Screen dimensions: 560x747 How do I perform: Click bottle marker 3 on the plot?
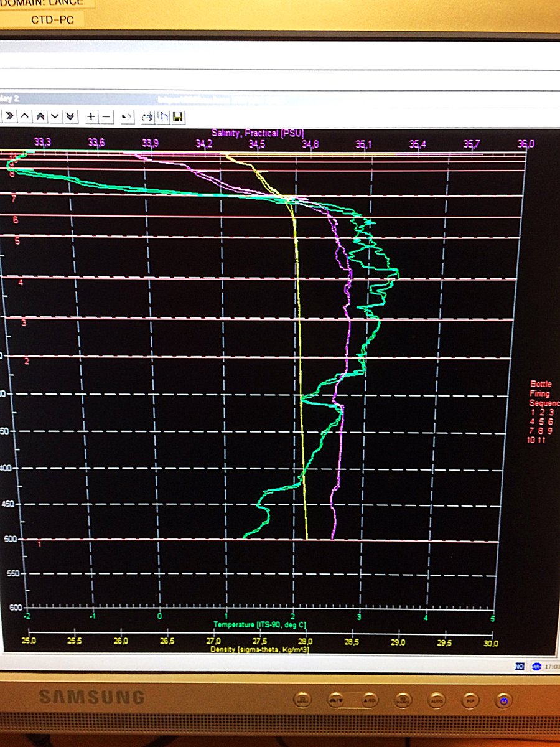coord(24,322)
